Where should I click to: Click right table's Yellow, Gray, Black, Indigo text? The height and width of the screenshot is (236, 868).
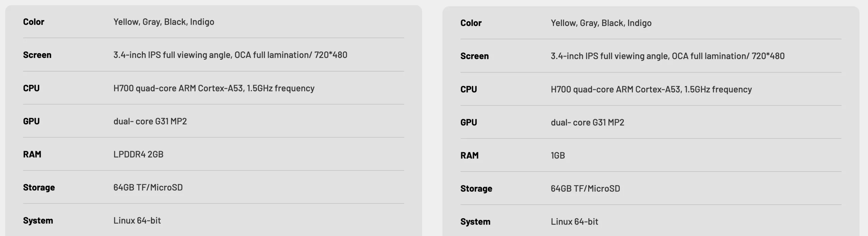coord(601,23)
